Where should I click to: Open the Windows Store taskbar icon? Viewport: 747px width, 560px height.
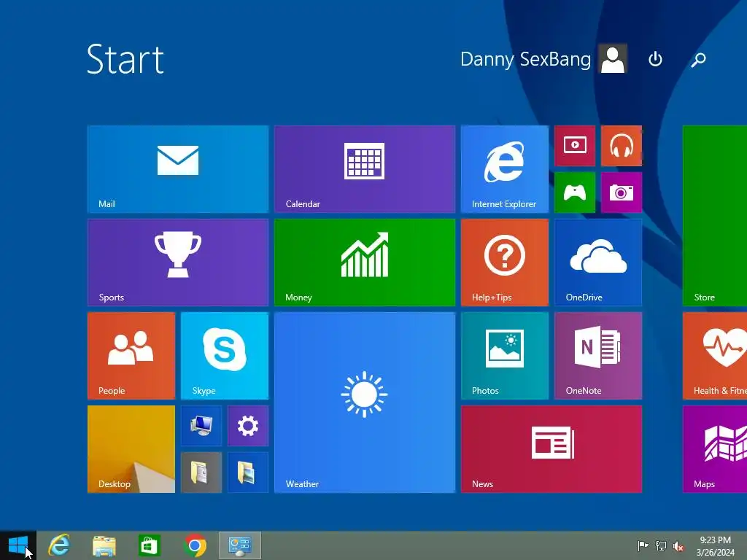(x=149, y=545)
